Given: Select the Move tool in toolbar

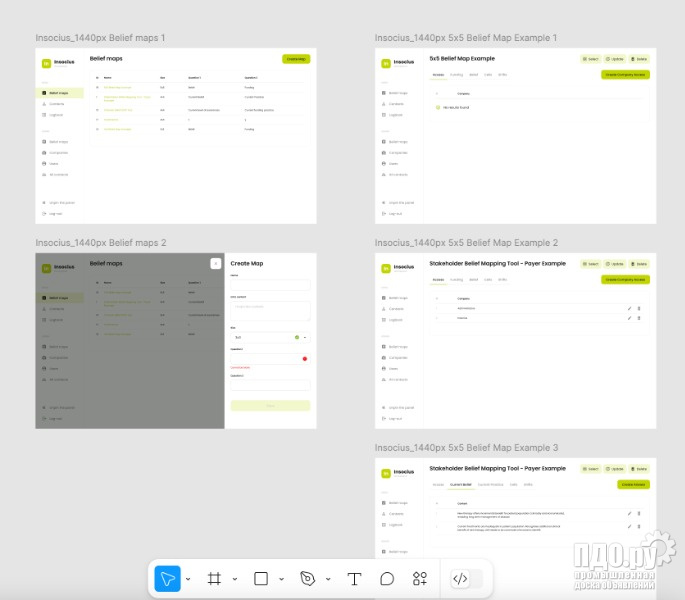Looking at the screenshot, I should 167,578.
